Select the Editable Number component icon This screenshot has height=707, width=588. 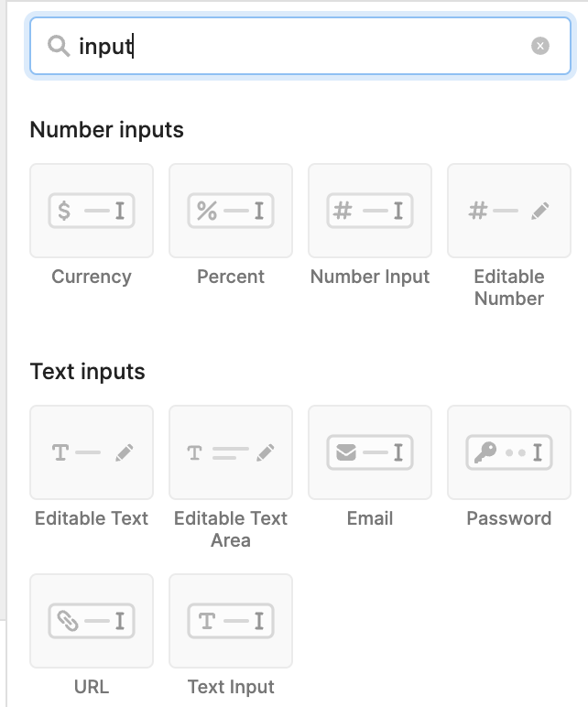point(509,211)
